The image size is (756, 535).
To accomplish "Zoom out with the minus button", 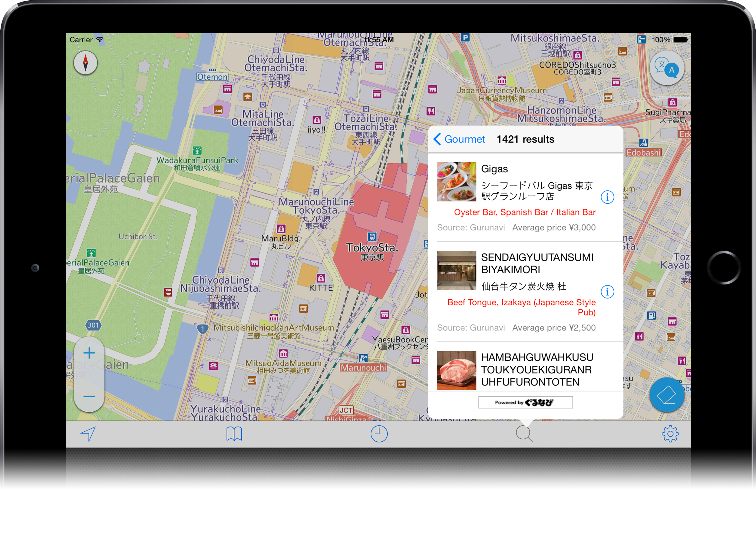I will (x=89, y=396).
